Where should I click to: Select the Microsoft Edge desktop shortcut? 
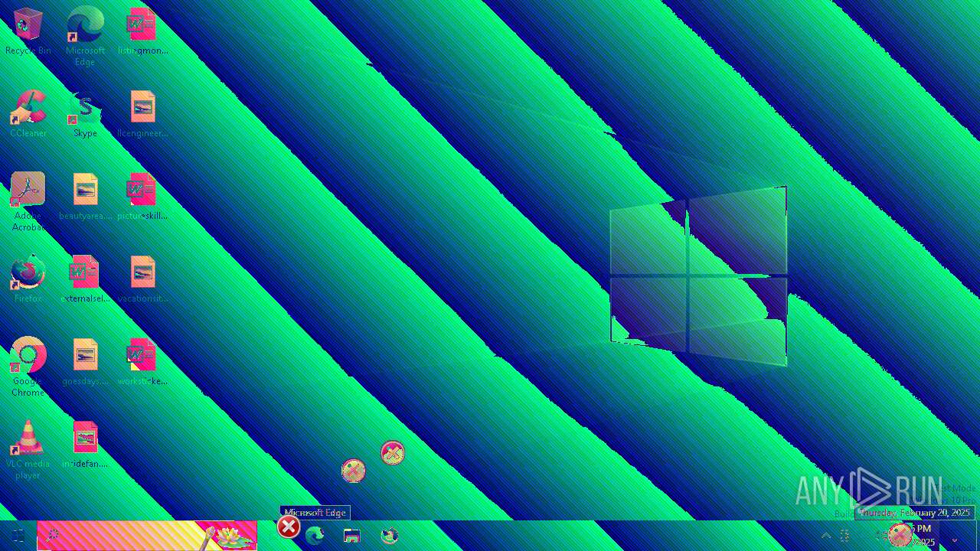click(85, 35)
